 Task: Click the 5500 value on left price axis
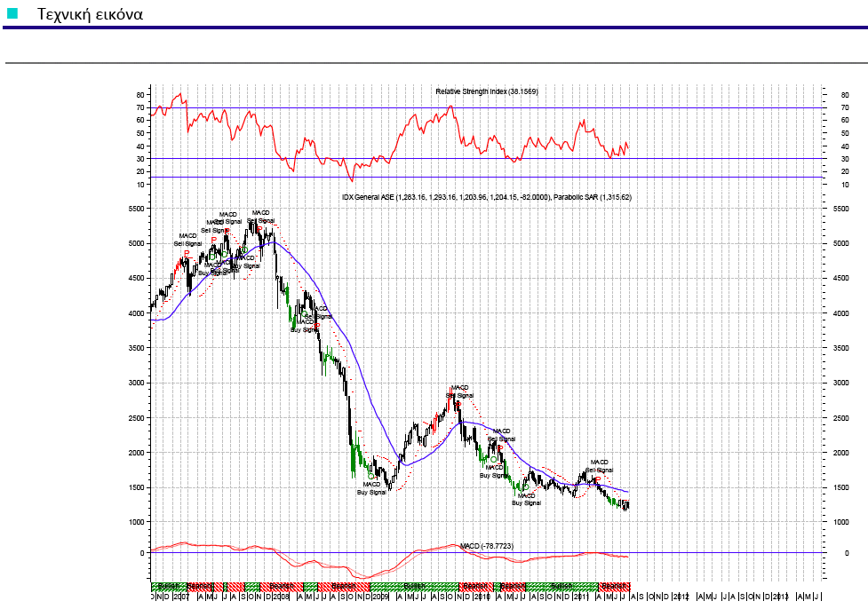click(136, 209)
